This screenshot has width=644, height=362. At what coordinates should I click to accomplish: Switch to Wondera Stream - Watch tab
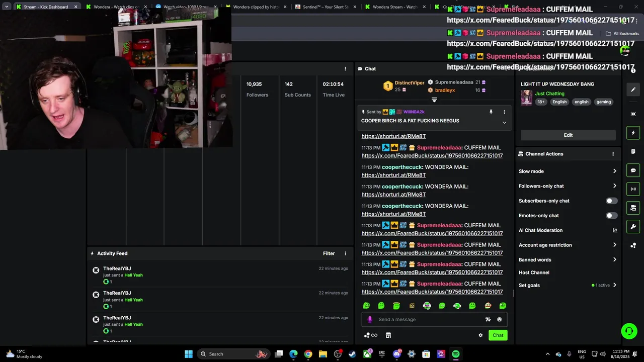pos(394,7)
